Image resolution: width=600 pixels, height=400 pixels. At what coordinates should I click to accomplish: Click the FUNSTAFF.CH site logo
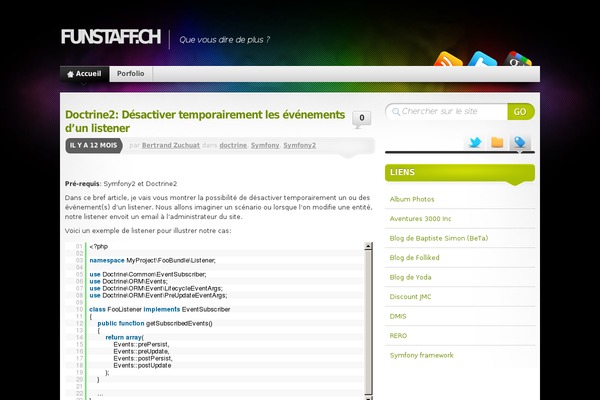(111, 38)
